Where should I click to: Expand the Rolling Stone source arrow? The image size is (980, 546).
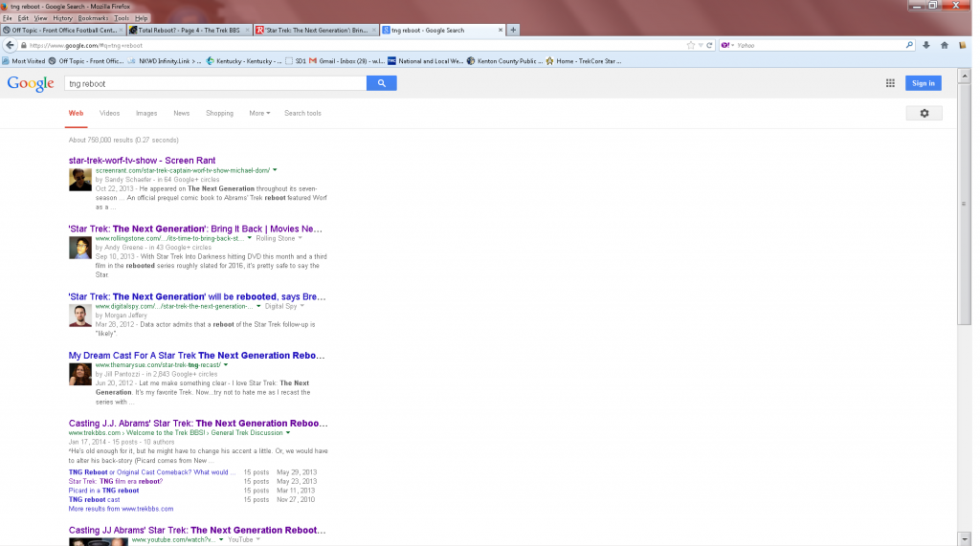click(x=300, y=238)
